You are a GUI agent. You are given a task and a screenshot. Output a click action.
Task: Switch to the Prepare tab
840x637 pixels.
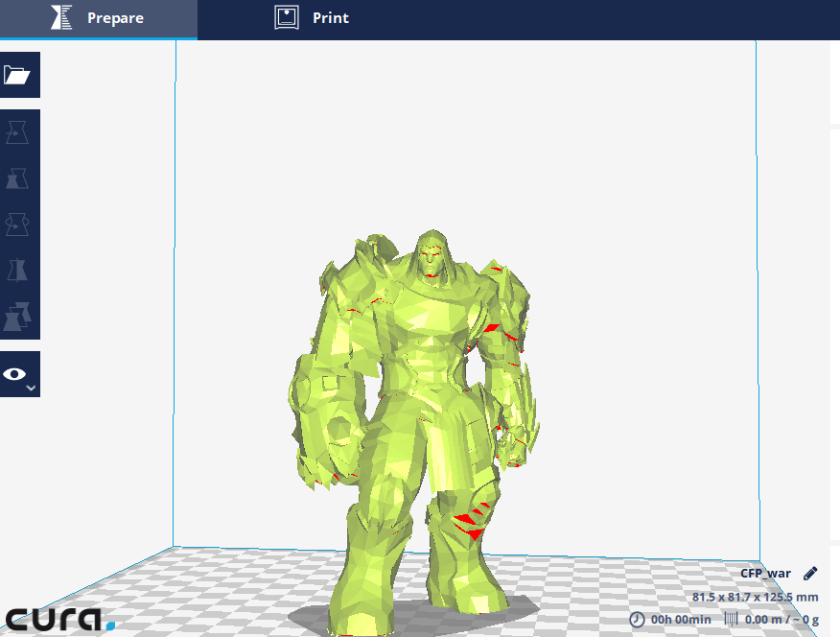pyautogui.click(x=99, y=19)
